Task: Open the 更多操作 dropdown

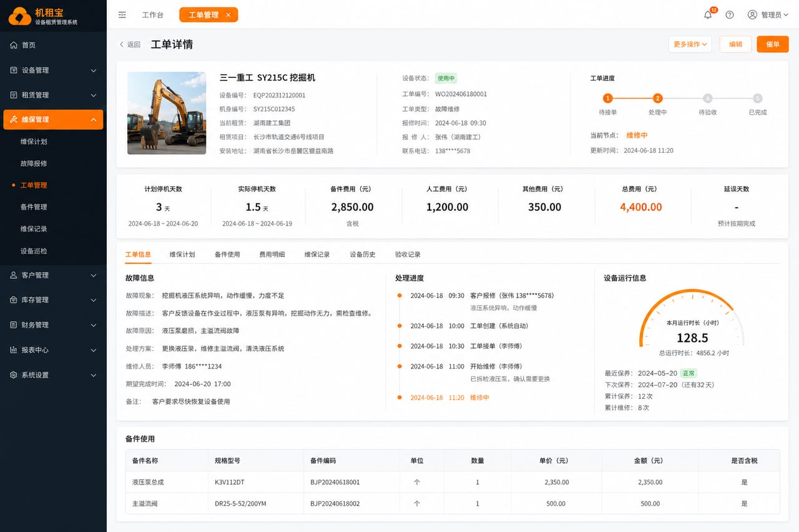Action: [690, 44]
